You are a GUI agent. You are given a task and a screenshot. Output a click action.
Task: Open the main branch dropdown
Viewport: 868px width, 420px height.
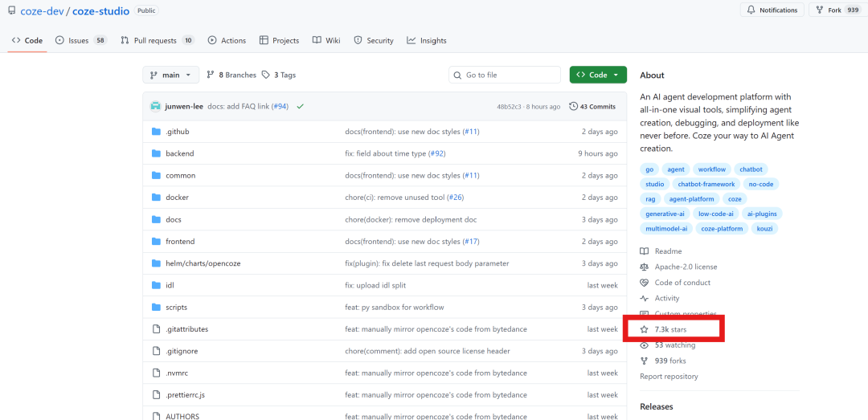[170, 75]
